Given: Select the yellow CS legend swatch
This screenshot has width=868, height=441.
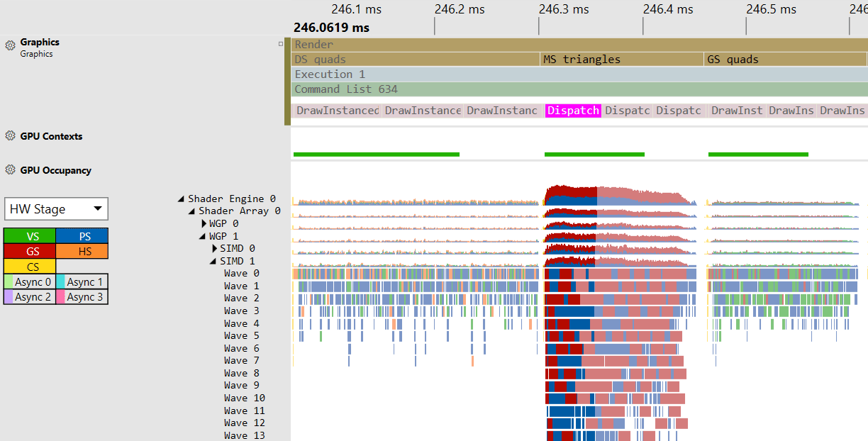Looking at the screenshot, I should coord(30,267).
